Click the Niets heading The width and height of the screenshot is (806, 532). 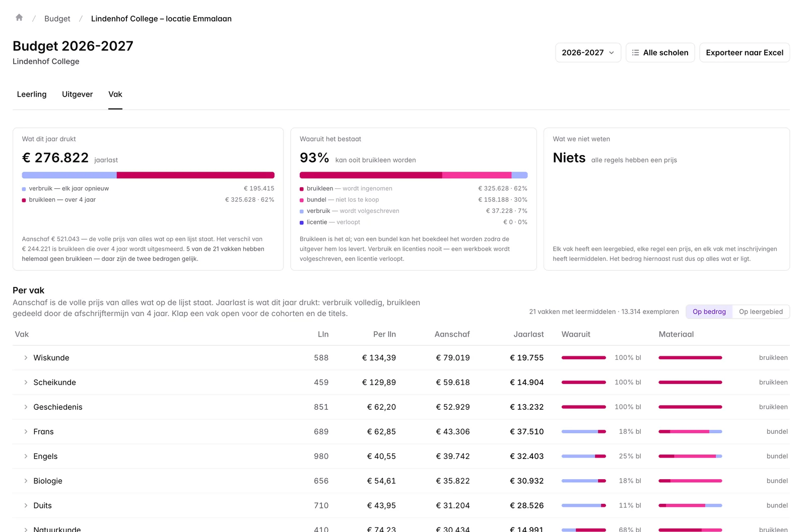pyautogui.click(x=569, y=158)
